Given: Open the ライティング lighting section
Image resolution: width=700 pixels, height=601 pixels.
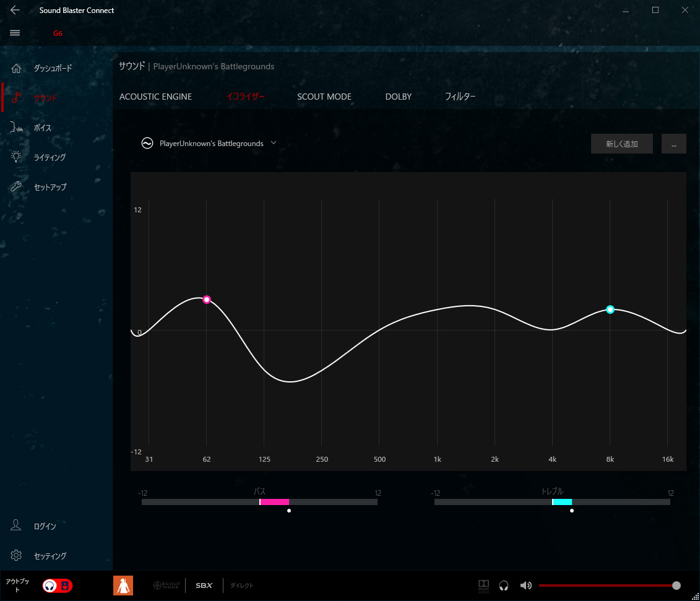Looking at the screenshot, I should pyautogui.click(x=49, y=157).
